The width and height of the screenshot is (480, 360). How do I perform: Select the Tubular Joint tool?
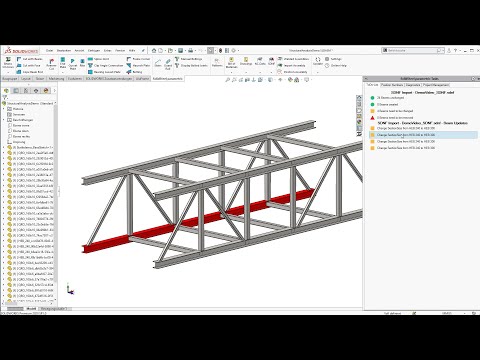pos(99,59)
